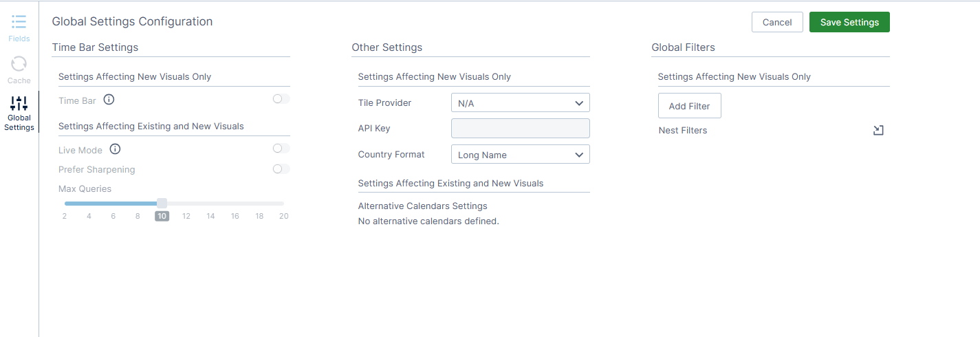The width and height of the screenshot is (980, 337).
Task: Click the Save Settings button
Action: 849,22
